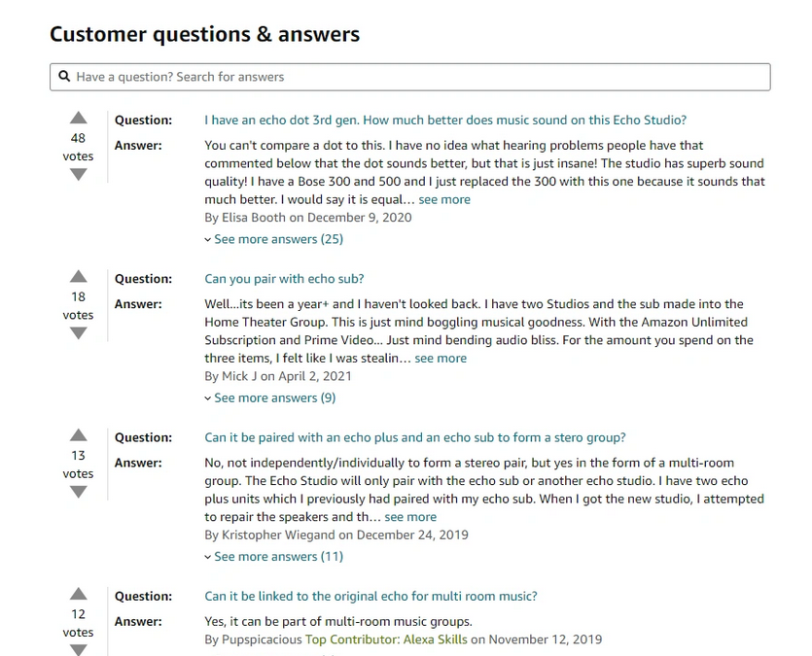Image resolution: width=812 pixels, height=656 pixels.
Task: Expand See more answers (11)
Action: 274,557
